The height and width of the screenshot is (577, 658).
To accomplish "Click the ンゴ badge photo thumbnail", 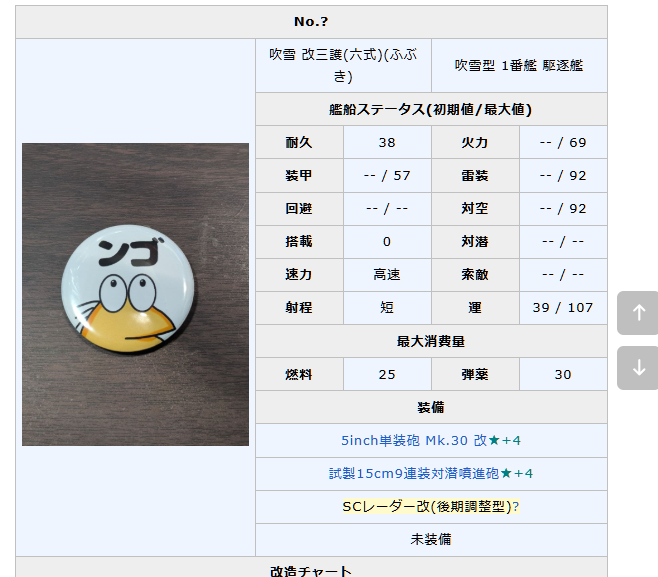I will 135,294.
